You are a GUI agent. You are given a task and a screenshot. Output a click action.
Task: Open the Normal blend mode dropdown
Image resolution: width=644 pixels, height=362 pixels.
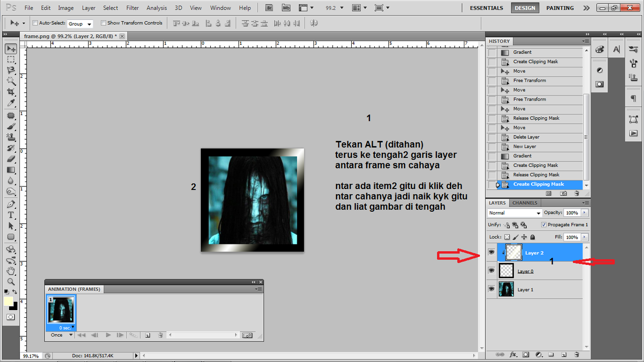[514, 213]
